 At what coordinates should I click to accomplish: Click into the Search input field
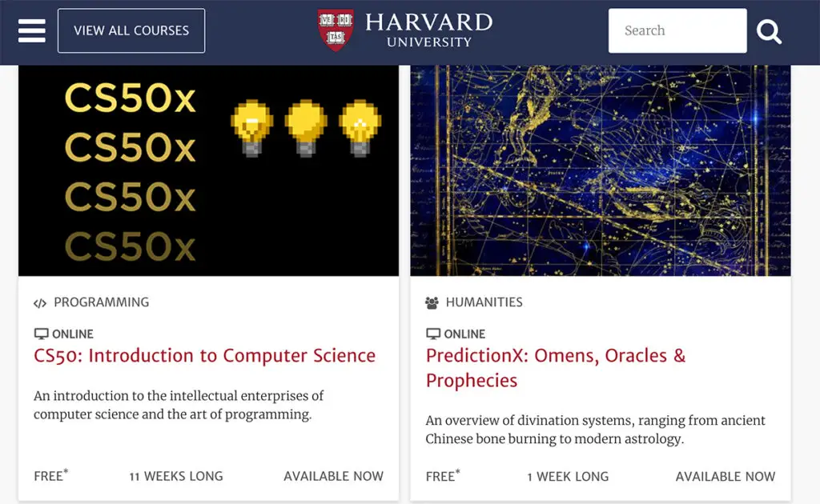(677, 30)
